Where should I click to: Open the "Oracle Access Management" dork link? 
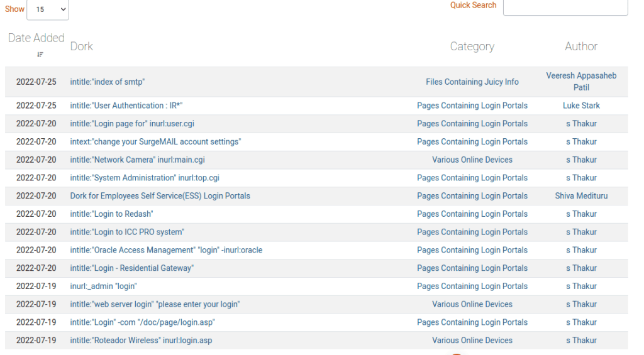[x=166, y=250]
